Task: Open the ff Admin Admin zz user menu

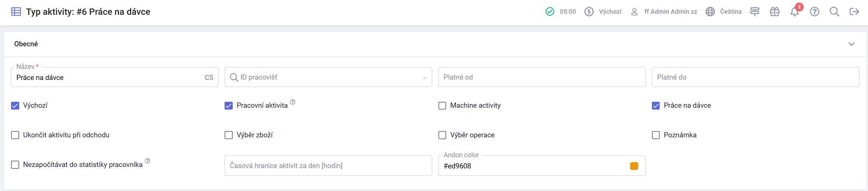Action: [664, 12]
